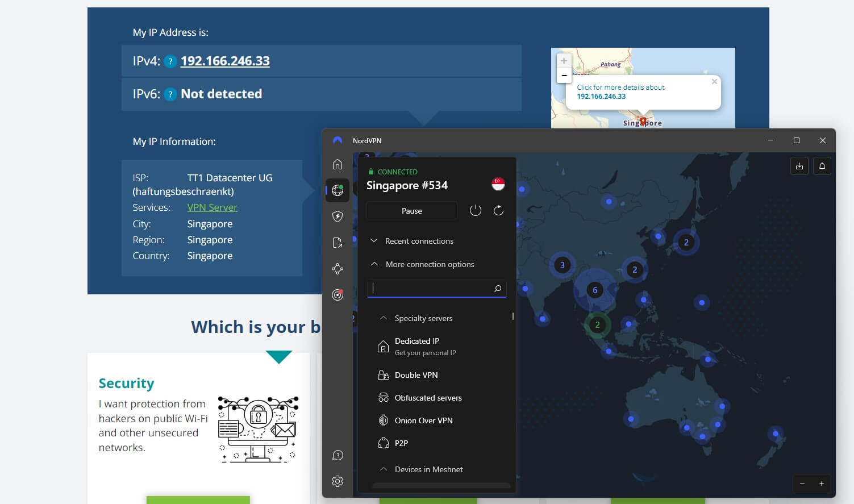The height and width of the screenshot is (504, 854).
Task: Click the 'TT1 Datacenter UG' ISP value
Action: tap(230, 178)
